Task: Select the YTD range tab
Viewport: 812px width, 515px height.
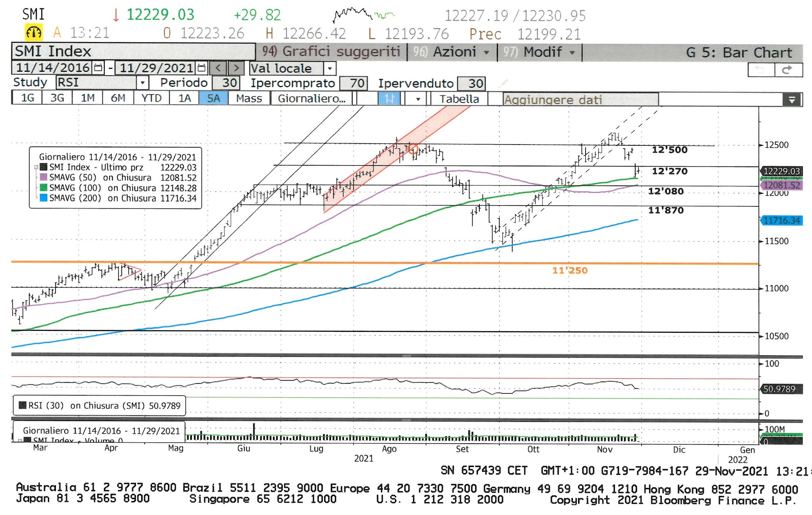Action: [x=151, y=98]
